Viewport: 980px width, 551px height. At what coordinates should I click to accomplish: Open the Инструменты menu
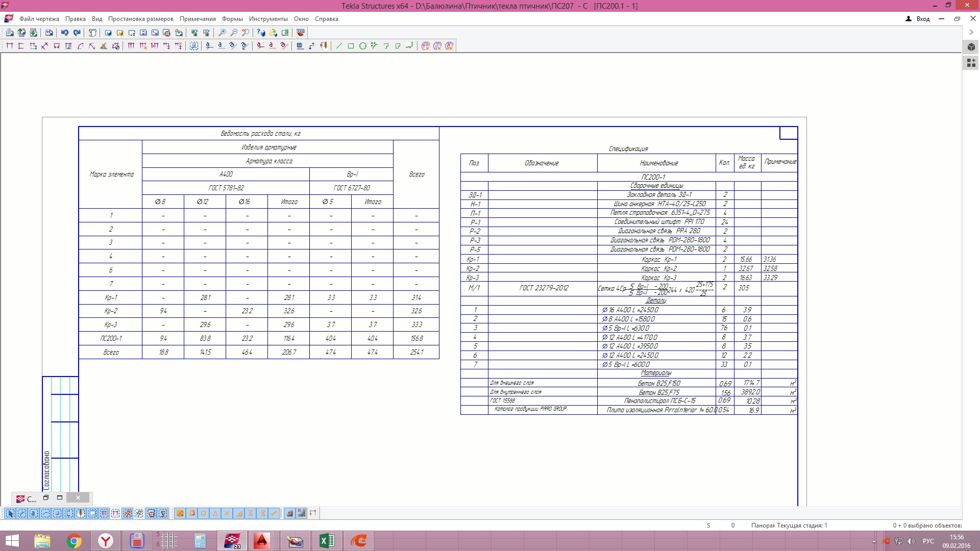(x=268, y=19)
